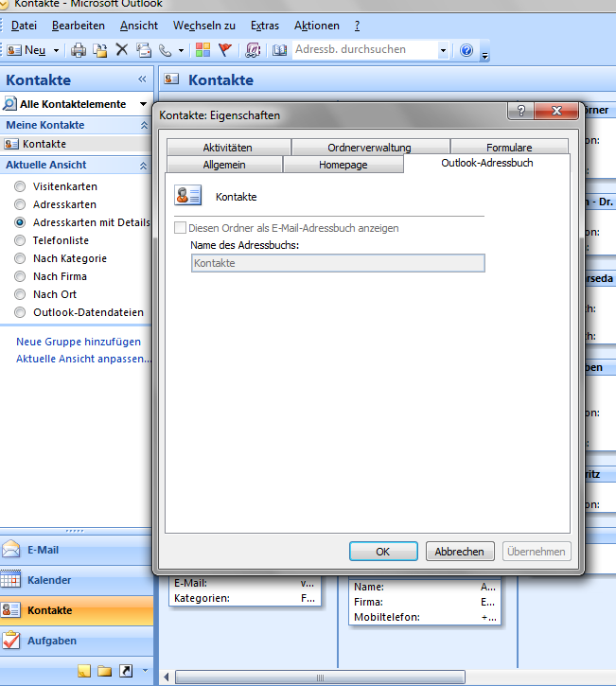Click the contact card icon in dialog
Viewport: 616px width, 686px height.
pyautogui.click(x=188, y=195)
